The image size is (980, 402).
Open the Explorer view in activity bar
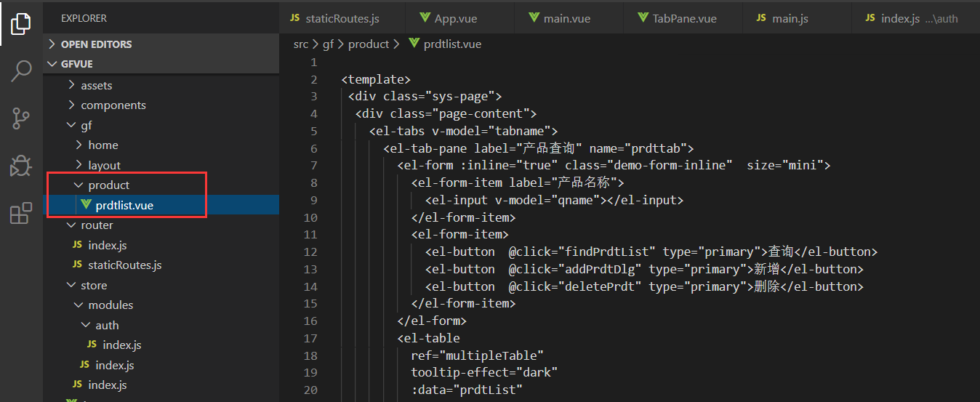pos(21,23)
